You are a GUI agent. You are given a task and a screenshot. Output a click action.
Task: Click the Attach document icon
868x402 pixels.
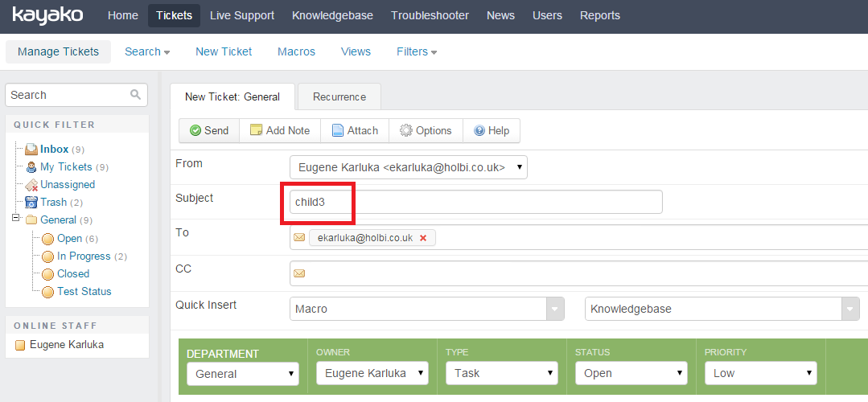coord(337,130)
